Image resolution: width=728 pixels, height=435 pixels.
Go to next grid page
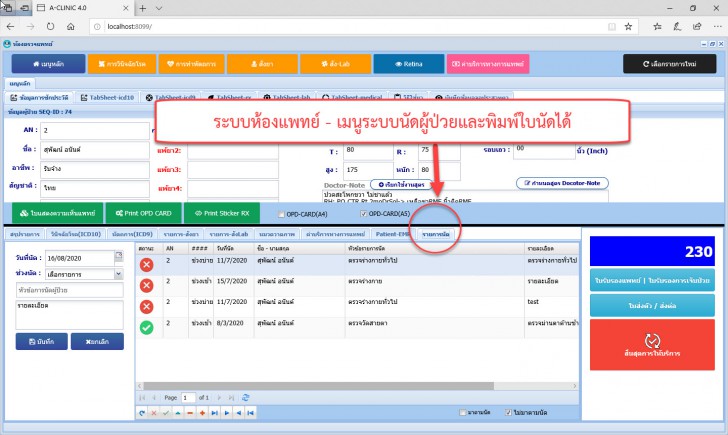pos(219,398)
